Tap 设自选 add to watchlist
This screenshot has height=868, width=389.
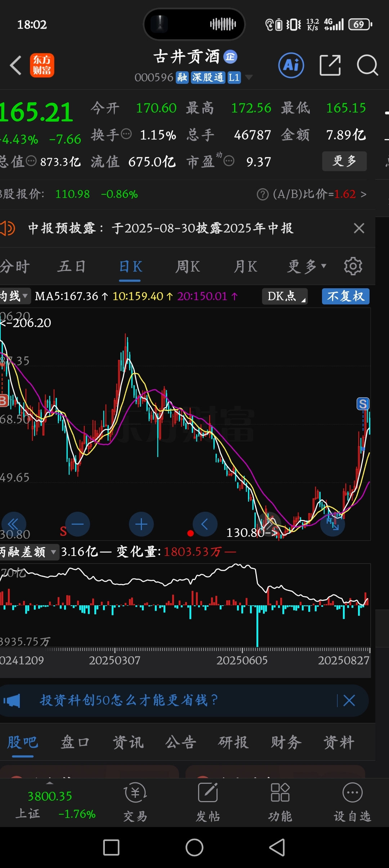click(x=352, y=802)
